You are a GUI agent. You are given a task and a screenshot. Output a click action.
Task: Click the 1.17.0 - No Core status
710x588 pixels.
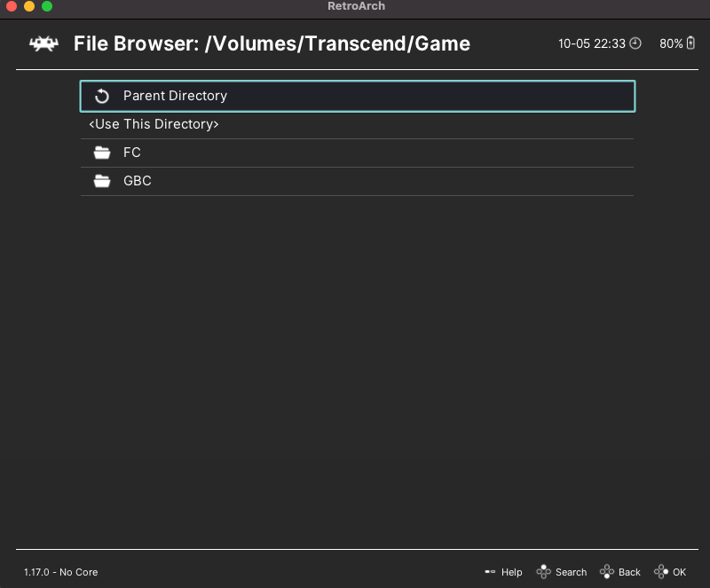coord(60,572)
